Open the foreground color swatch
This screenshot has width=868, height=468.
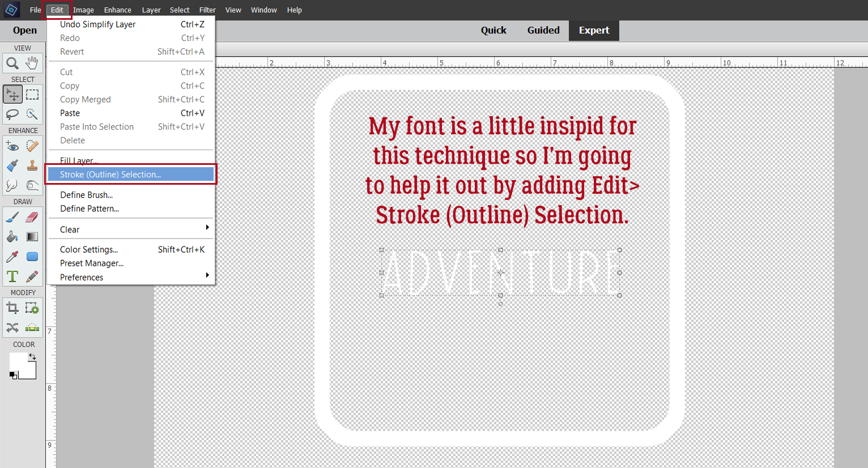tap(17, 361)
